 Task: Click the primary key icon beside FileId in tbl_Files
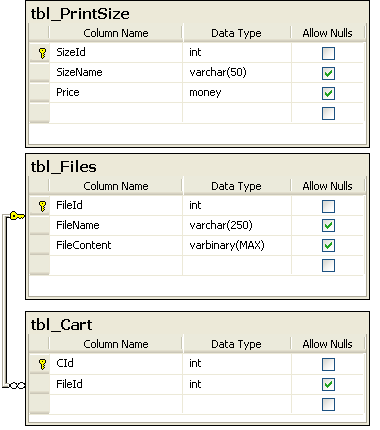[x=42, y=206]
